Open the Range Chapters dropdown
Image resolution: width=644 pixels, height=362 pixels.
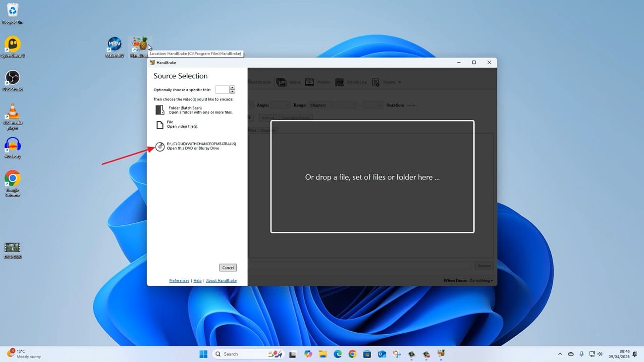coord(322,105)
